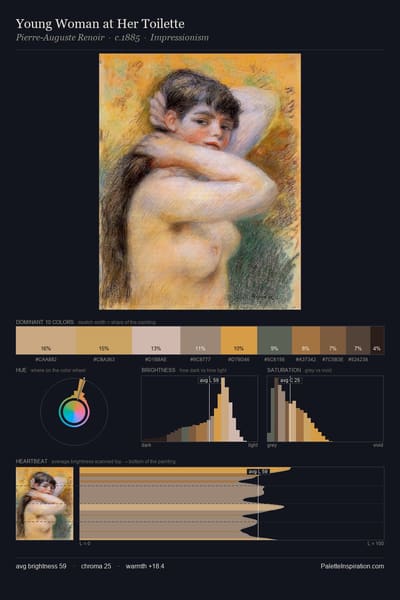Open the main Renoir painting image

tap(200, 181)
